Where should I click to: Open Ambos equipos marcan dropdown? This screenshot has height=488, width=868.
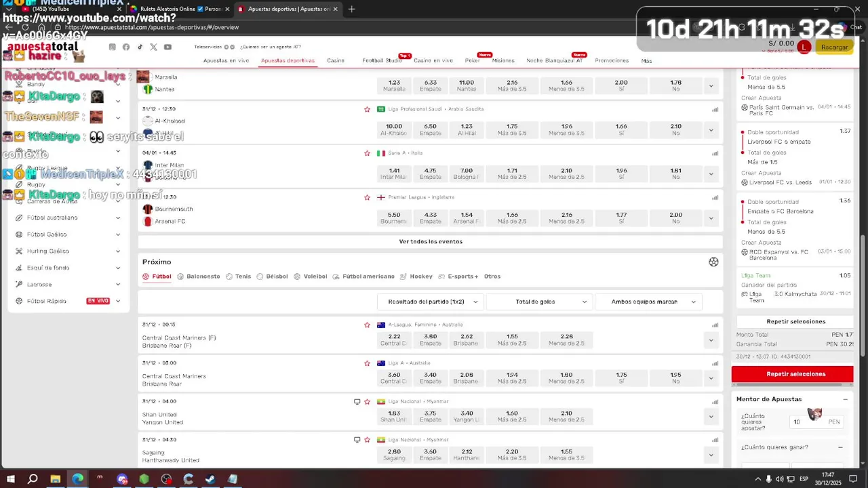coord(648,302)
